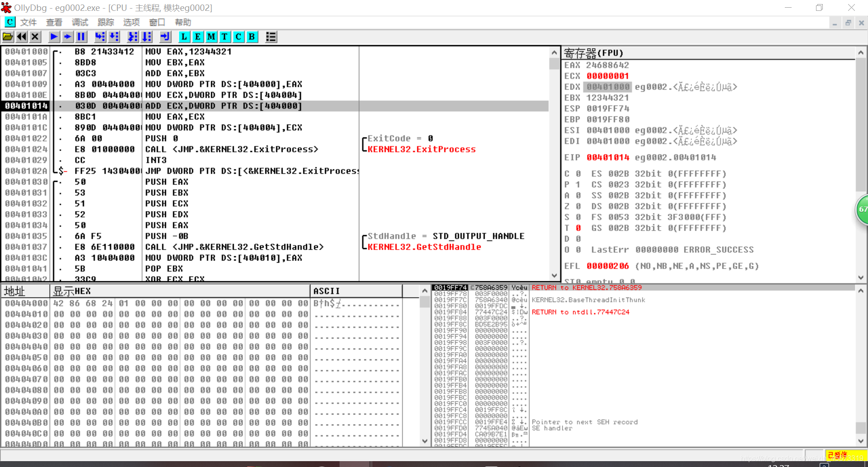Open Threads window with T icon
Image resolution: width=868 pixels, height=467 pixels.
[225, 37]
